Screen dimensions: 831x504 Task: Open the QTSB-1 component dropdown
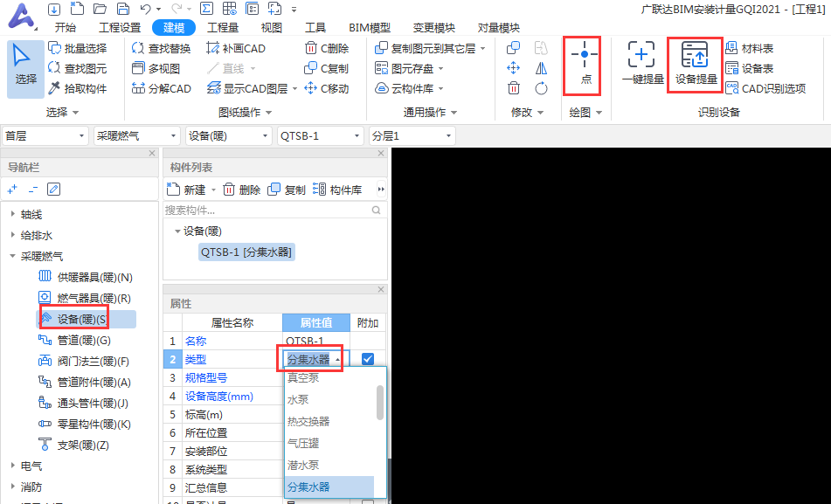coord(320,136)
